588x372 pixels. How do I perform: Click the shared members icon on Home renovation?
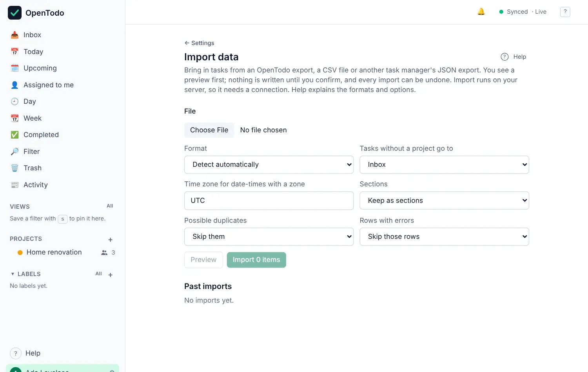[x=104, y=253]
